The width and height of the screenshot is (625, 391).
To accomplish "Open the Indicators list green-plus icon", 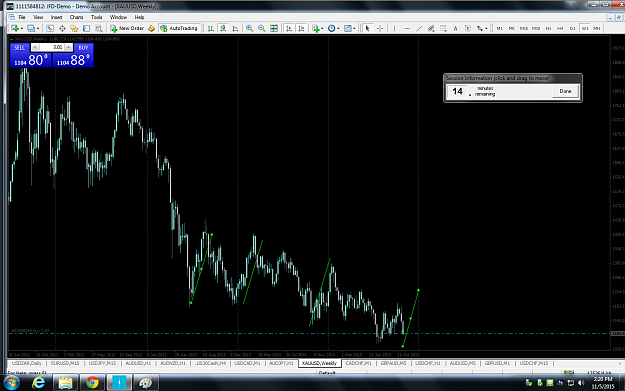I will pyautogui.click(x=316, y=28).
